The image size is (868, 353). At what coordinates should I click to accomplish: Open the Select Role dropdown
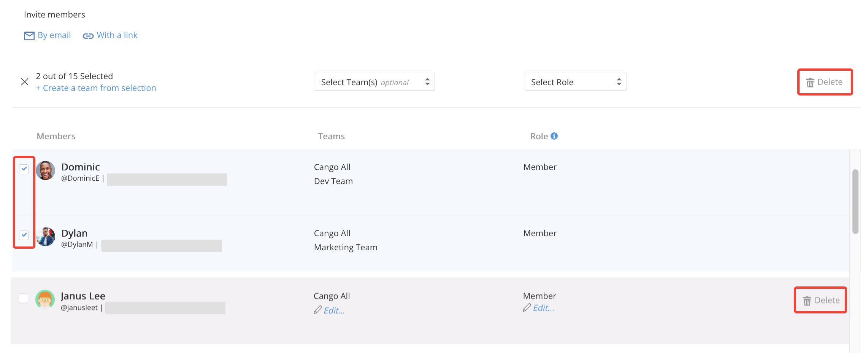point(576,82)
